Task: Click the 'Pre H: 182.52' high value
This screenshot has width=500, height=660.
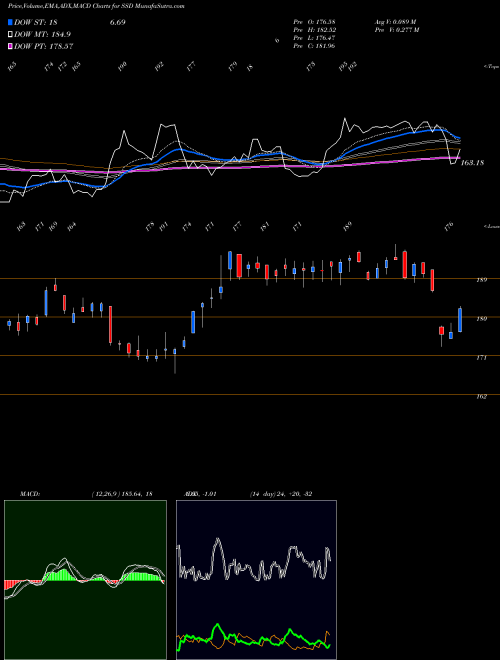Action: [314, 30]
